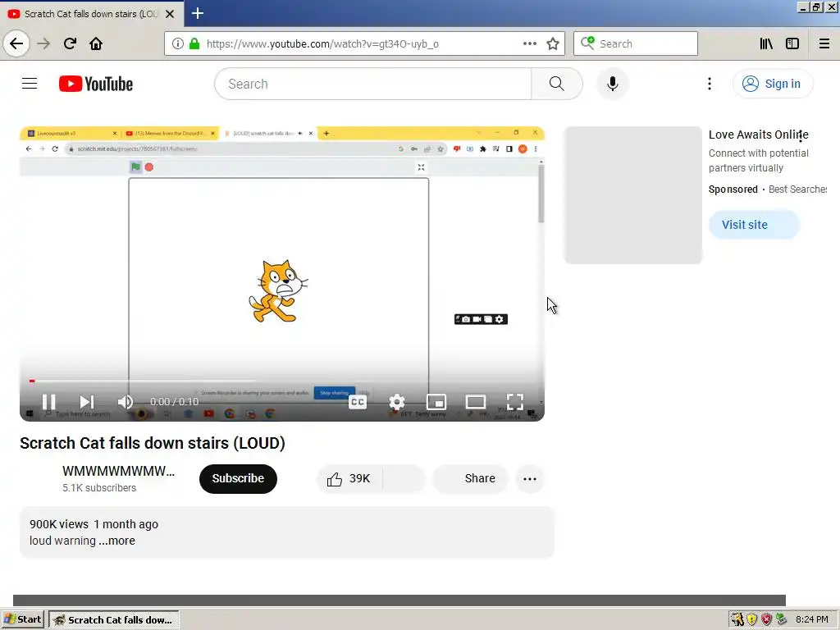Click the browser Back arrow button
840x630 pixels.
(16, 43)
